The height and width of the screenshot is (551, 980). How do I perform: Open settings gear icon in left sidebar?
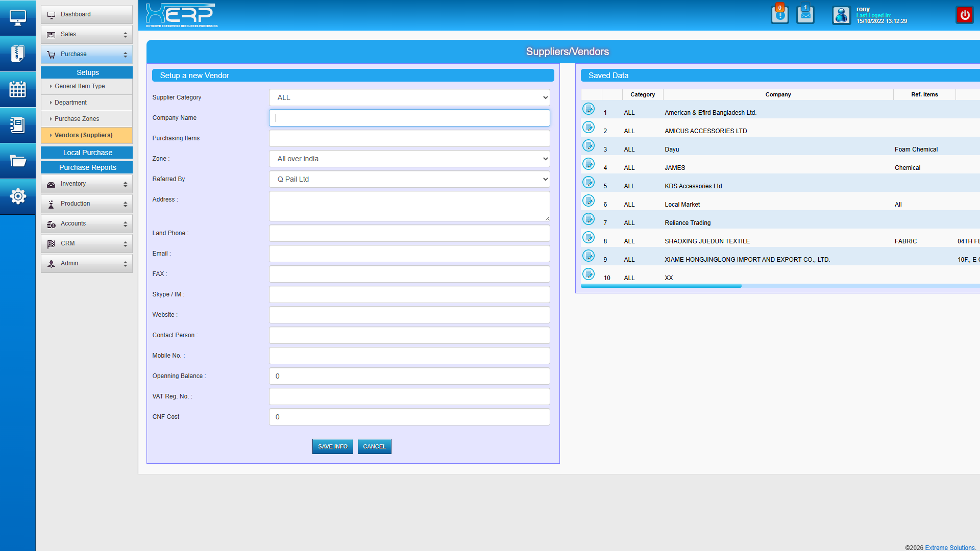[17, 196]
